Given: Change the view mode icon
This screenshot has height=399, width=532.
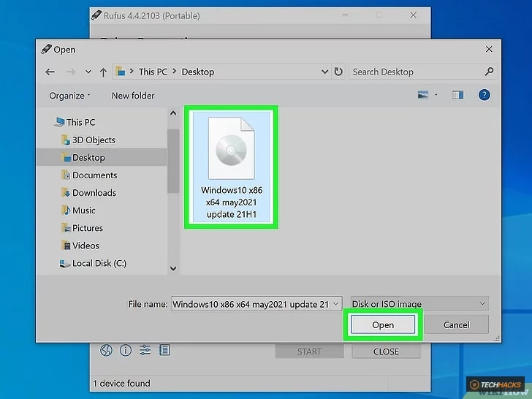Looking at the screenshot, I should click(422, 95).
